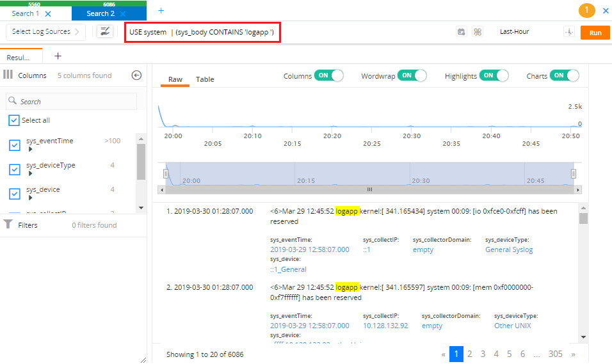Go to previous results page
612x364 pixels.
coord(444,354)
